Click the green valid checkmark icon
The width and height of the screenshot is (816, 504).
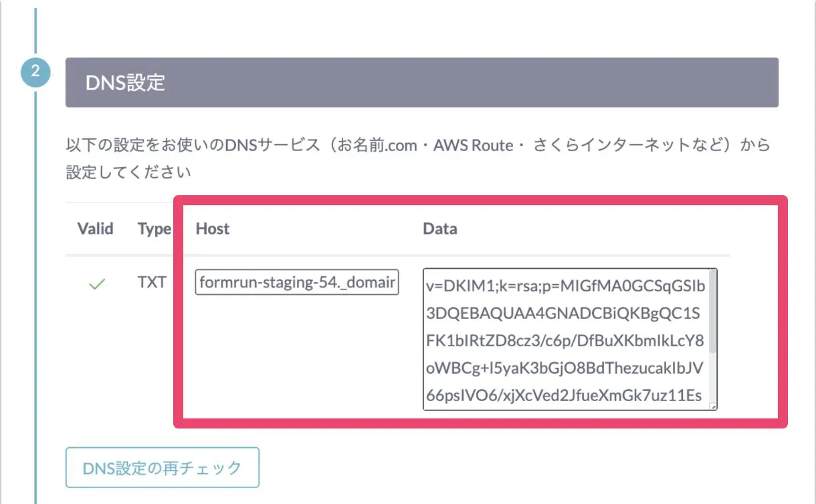click(98, 285)
